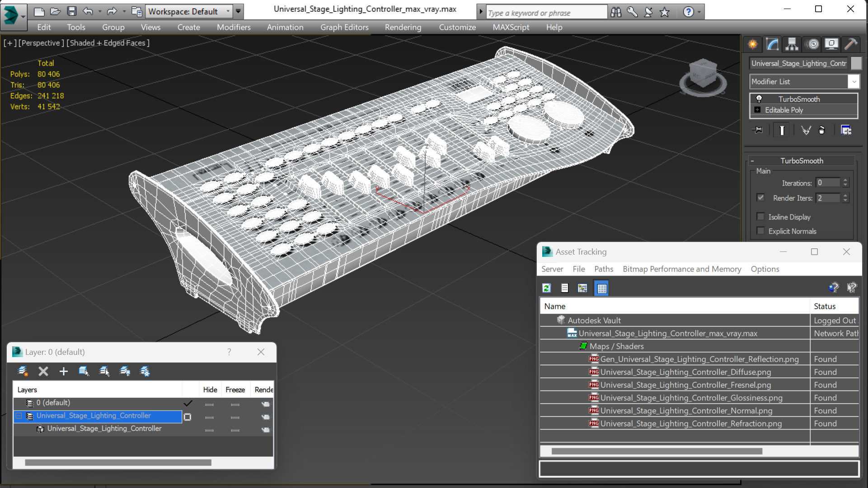Screen dimensions: 868x488
Task: Open the Rendering menu
Action: pos(403,27)
